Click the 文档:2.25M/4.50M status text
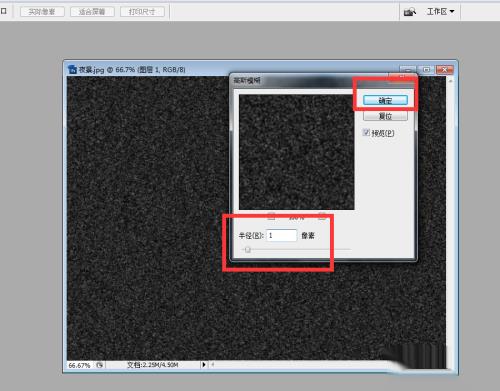The image size is (500, 391). pyautogui.click(x=153, y=365)
